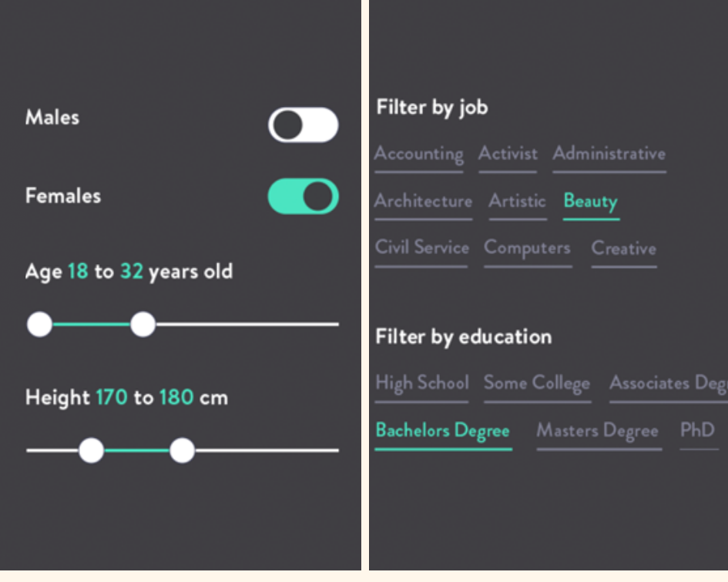Toggle the Males switch on
This screenshot has width=728, height=582.
303,125
